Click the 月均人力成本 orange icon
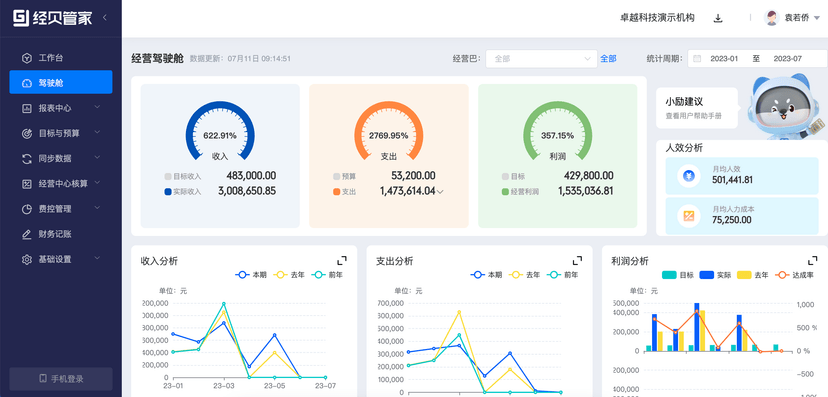 (689, 215)
